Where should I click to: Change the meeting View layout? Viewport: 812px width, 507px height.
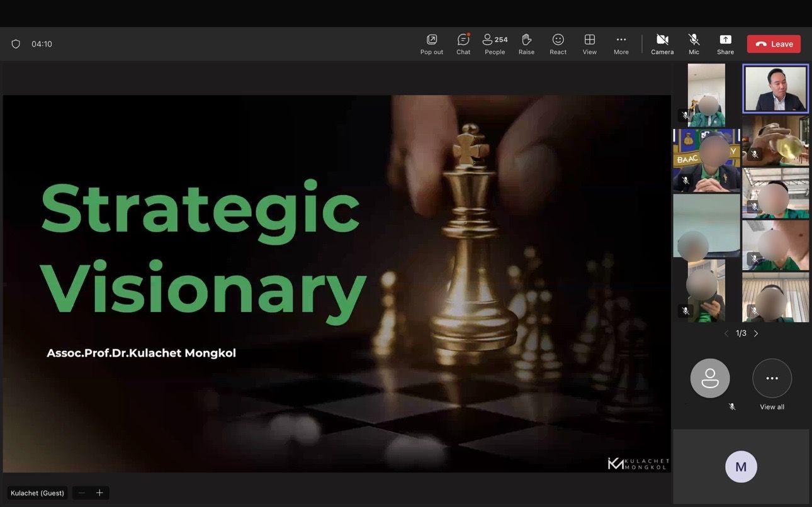pos(589,44)
